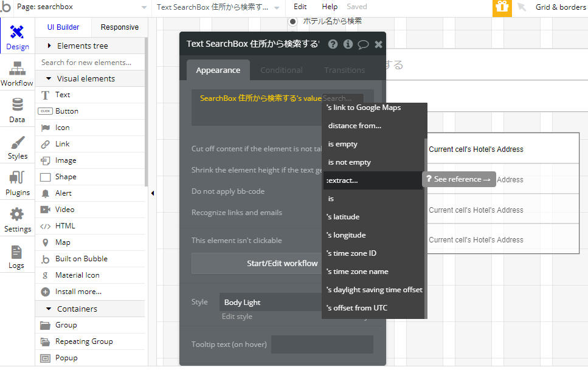Open the Style Body Light dropdown
Image resolution: width=588 pixels, height=370 pixels.
pos(271,302)
